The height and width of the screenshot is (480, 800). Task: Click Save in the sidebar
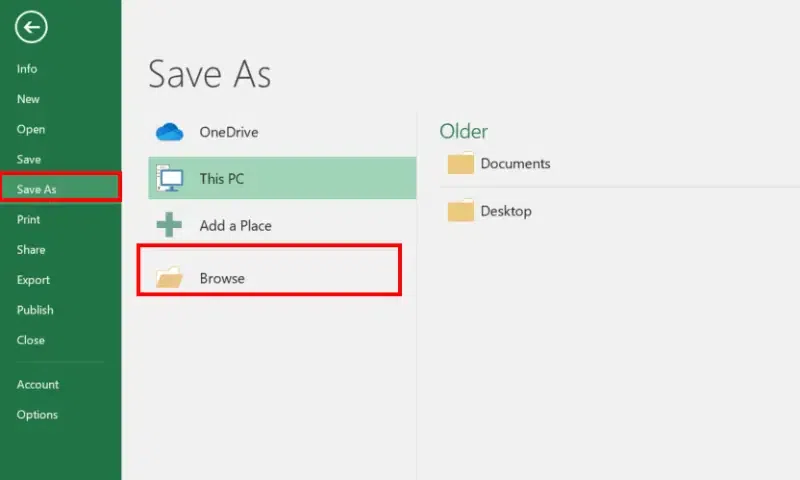point(29,159)
